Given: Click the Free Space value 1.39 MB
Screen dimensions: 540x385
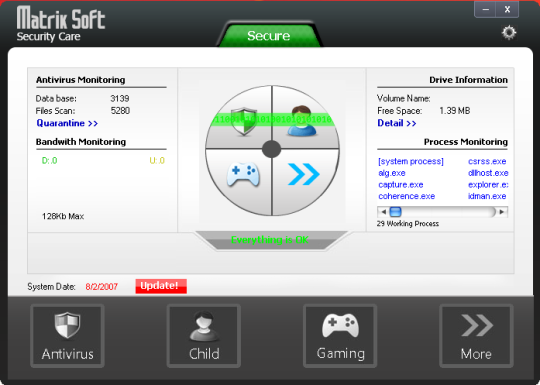Looking at the screenshot, I should click(455, 111).
